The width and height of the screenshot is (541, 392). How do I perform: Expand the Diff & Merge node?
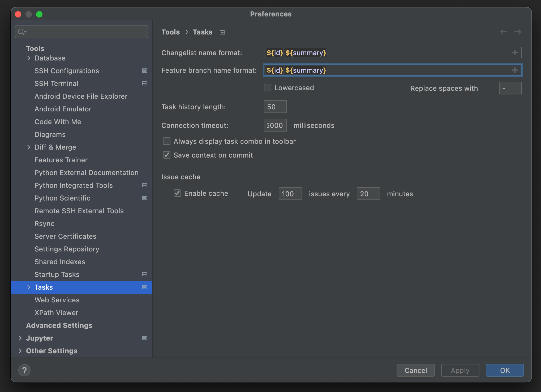tap(29, 147)
